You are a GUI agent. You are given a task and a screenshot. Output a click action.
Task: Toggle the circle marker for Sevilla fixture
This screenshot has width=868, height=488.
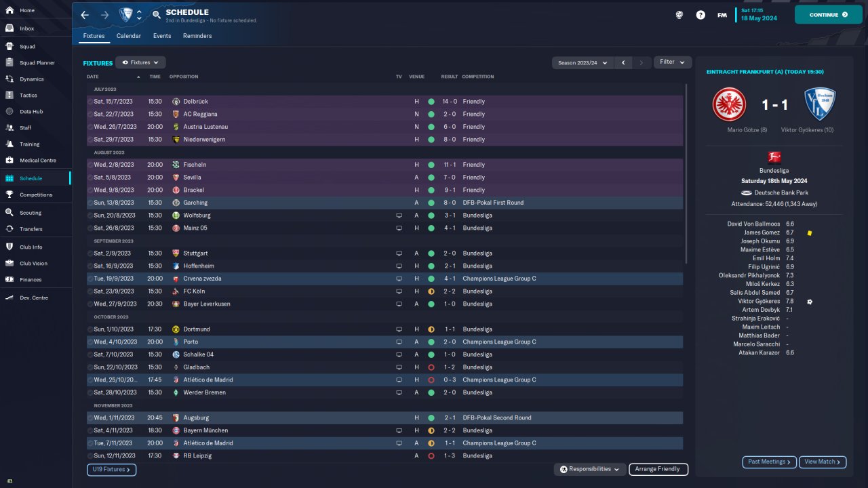(x=90, y=178)
